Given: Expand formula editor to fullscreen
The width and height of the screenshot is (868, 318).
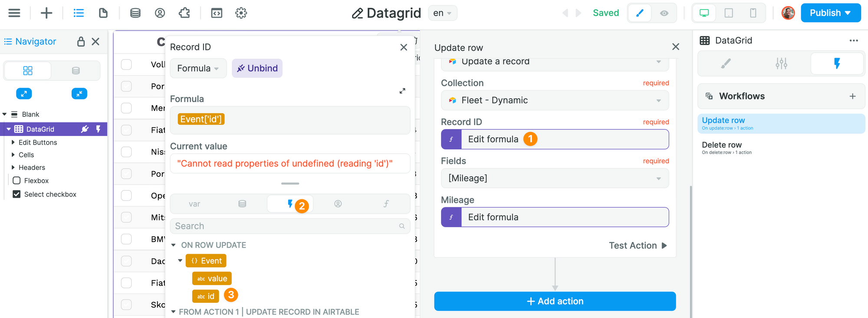Looking at the screenshot, I should (402, 91).
